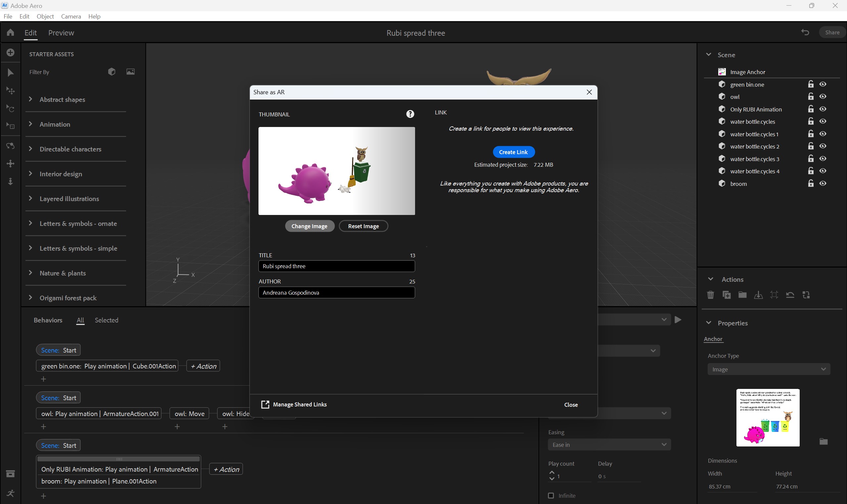847x504 pixels.
Task: Select the move tool in left sidebar
Action: click(x=11, y=91)
